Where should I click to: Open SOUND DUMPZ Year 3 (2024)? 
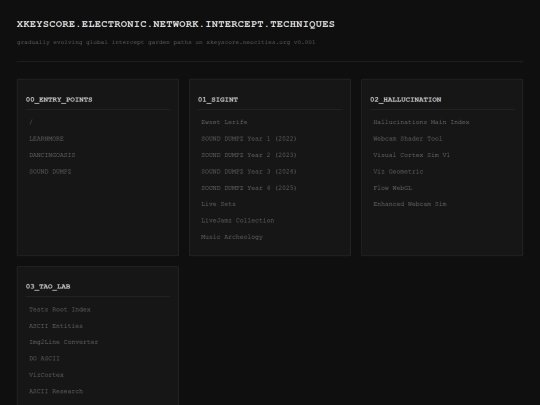click(x=249, y=172)
